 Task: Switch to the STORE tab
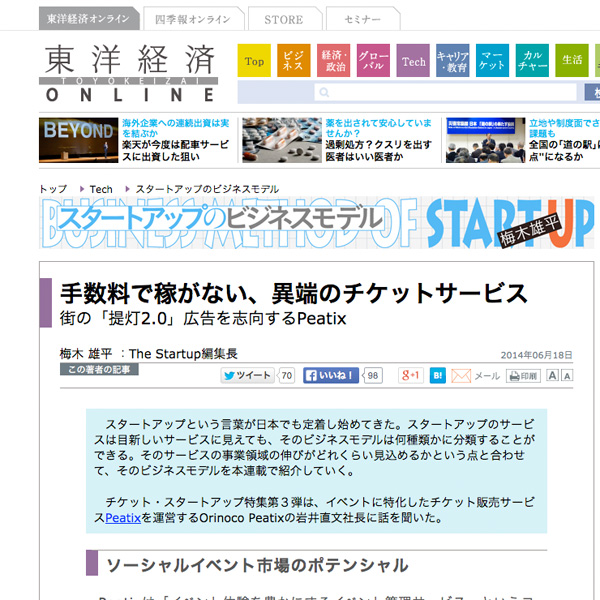click(x=283, y=19)
